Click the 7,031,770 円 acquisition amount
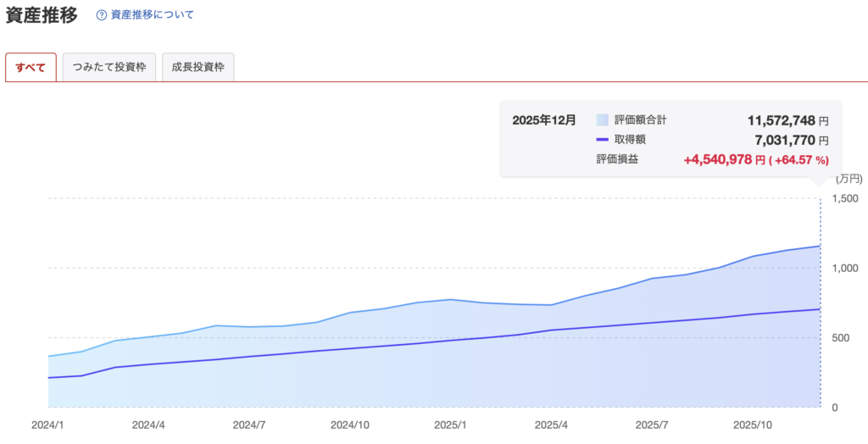Screen dimensions: 868x444 point(787,140)
